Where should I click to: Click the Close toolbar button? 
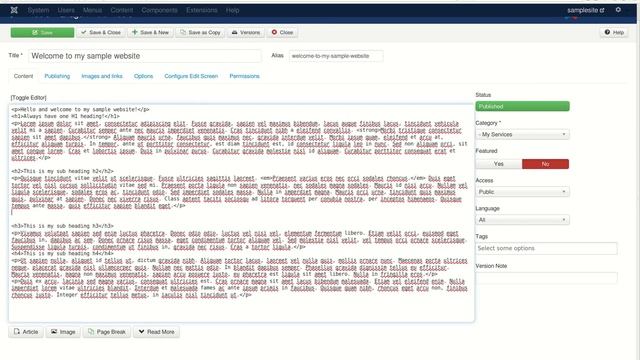282,33
